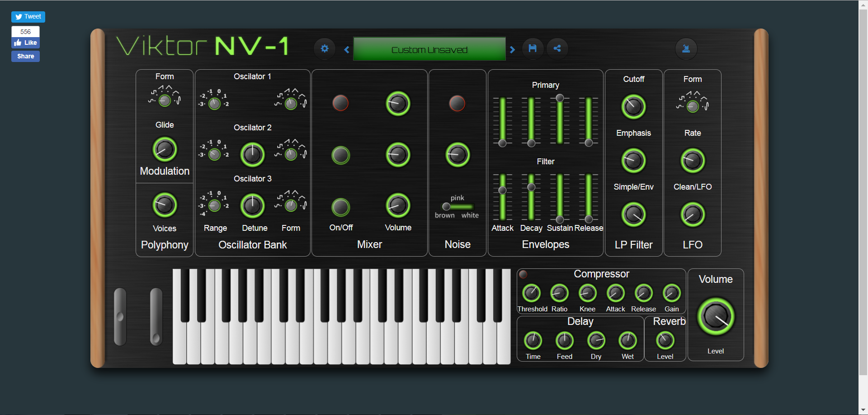Go to previous preset with left arrow
Viewport: 868px width, 415px height.
347,49
